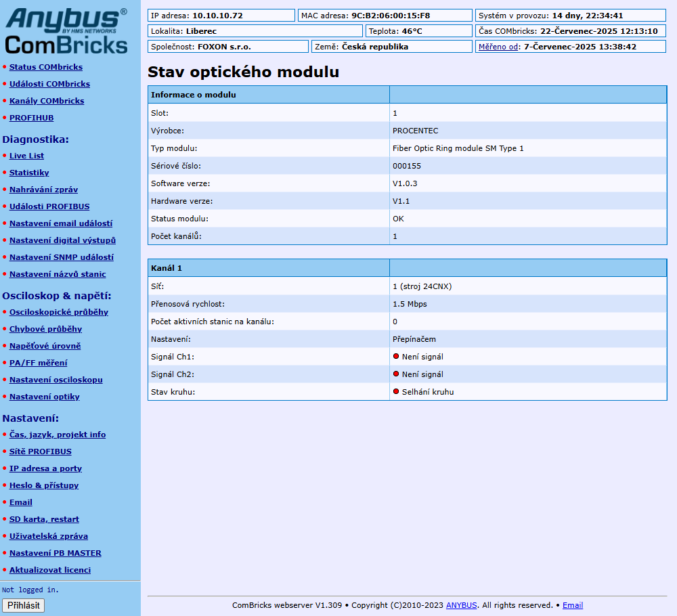The height and width of the screenshot is (616, 677).
Task: Select the IP address 10.10.10.72
Action: pos(217,16)
